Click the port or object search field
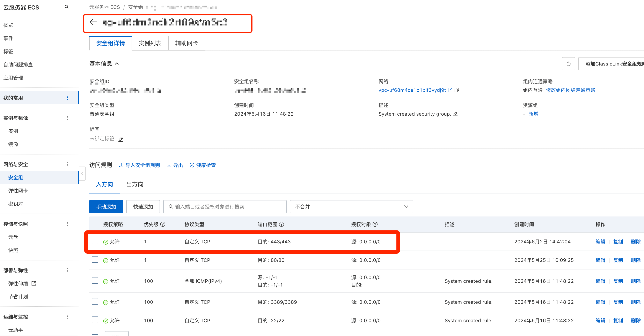 [x=225, y=206]
